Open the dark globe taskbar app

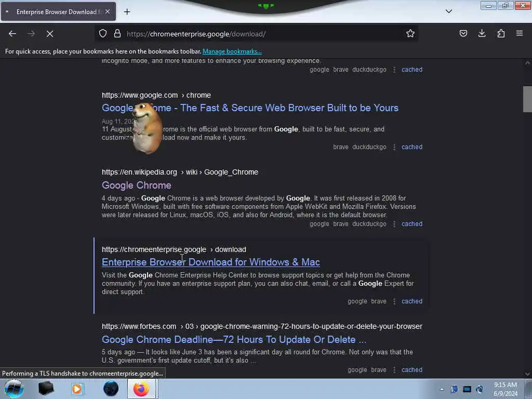point(111,389)
